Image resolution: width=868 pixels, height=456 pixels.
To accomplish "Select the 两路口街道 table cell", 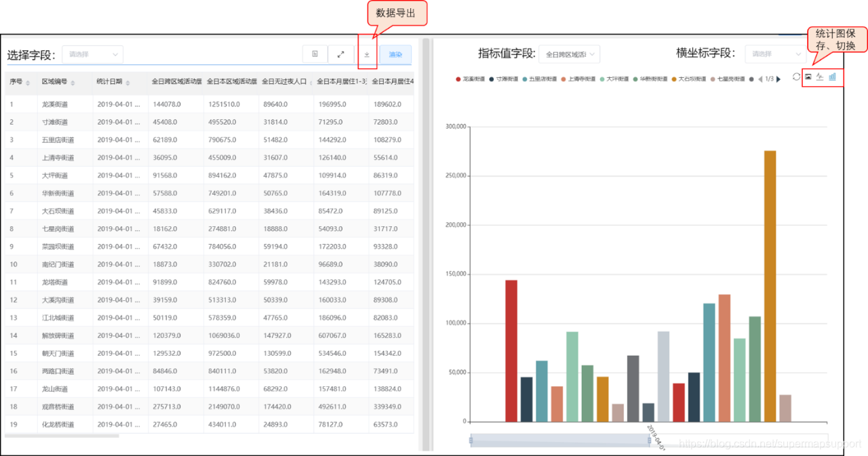I will coord(66,371).
